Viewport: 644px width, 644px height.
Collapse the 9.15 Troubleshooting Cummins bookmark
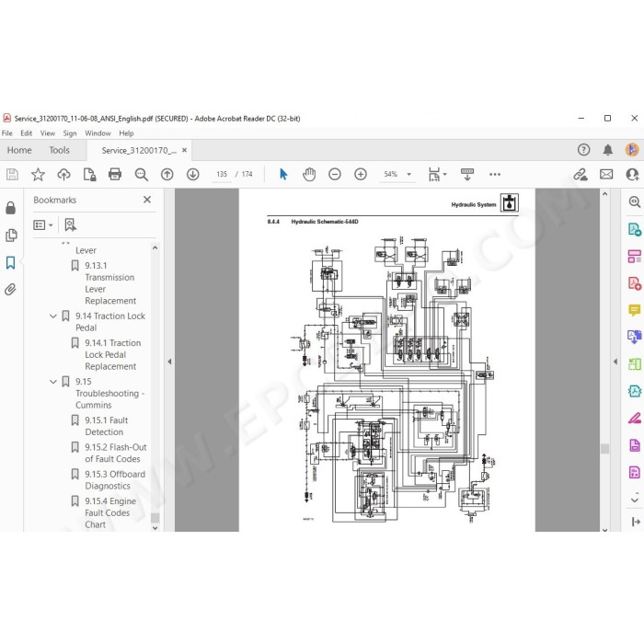click(53, 382)
